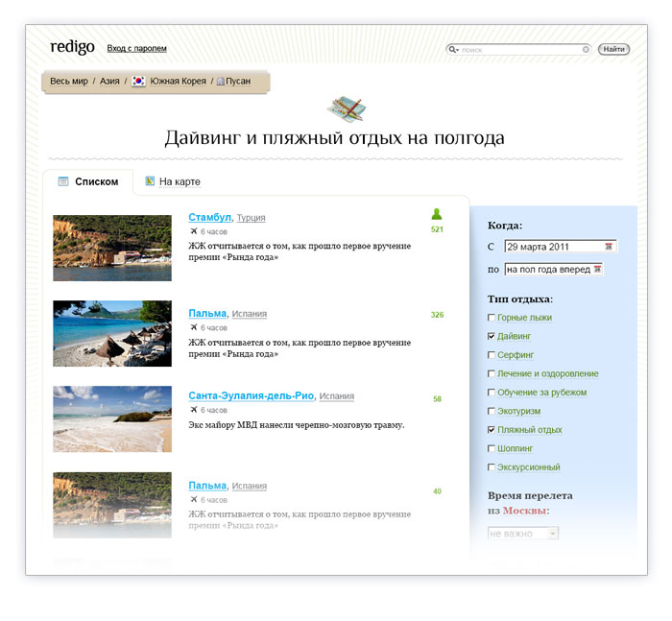Image resolution: width=672 pixels, height=621 pixels.
Task: Enable the Серфинг checkbox
Action: coord(492,355)
